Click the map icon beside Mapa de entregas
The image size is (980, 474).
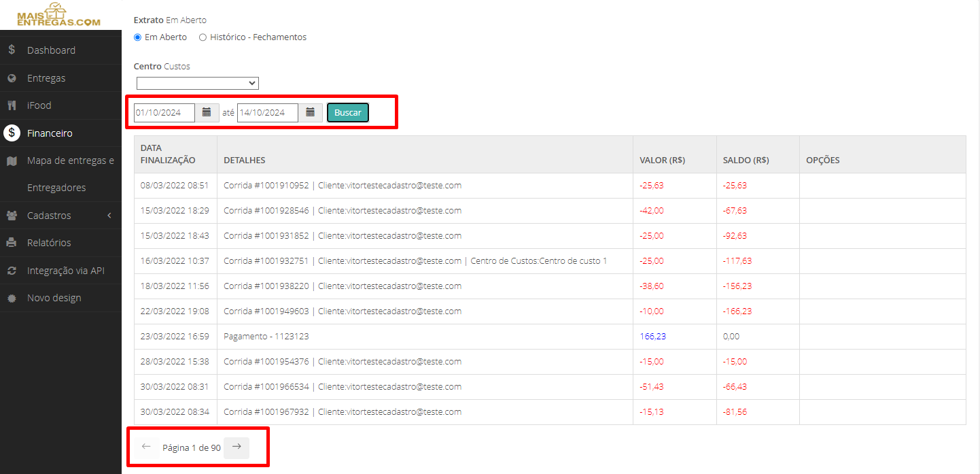coord(12,160)
